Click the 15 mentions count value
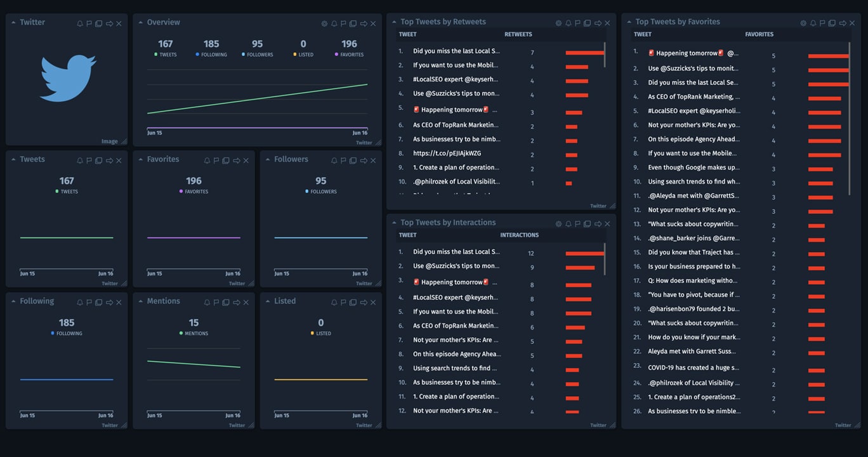 pos(194,322)
